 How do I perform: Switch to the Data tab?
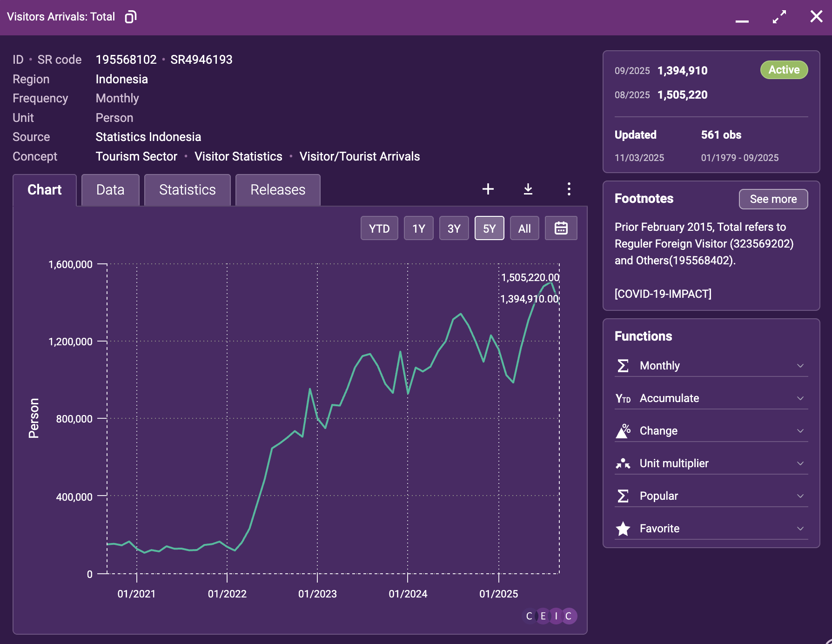[x=110, y=190]
